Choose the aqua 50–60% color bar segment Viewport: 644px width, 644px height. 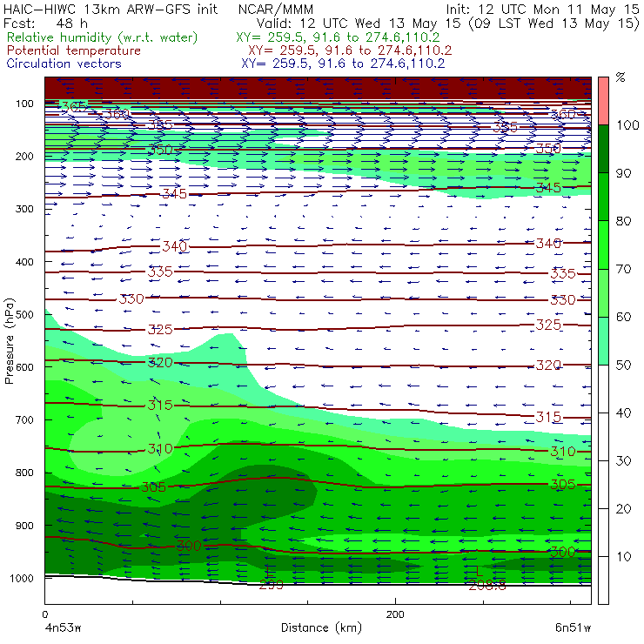603,341
